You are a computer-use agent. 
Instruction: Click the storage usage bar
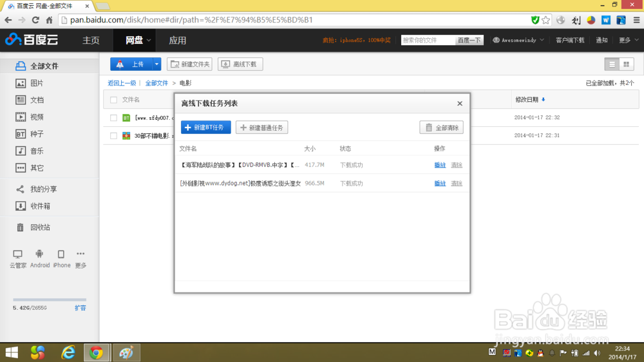50,300
